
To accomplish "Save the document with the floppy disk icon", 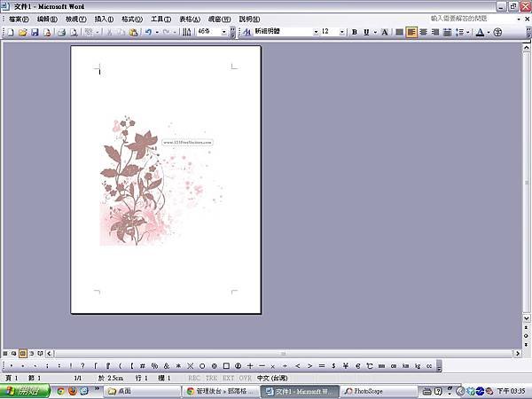I will 35,32.
